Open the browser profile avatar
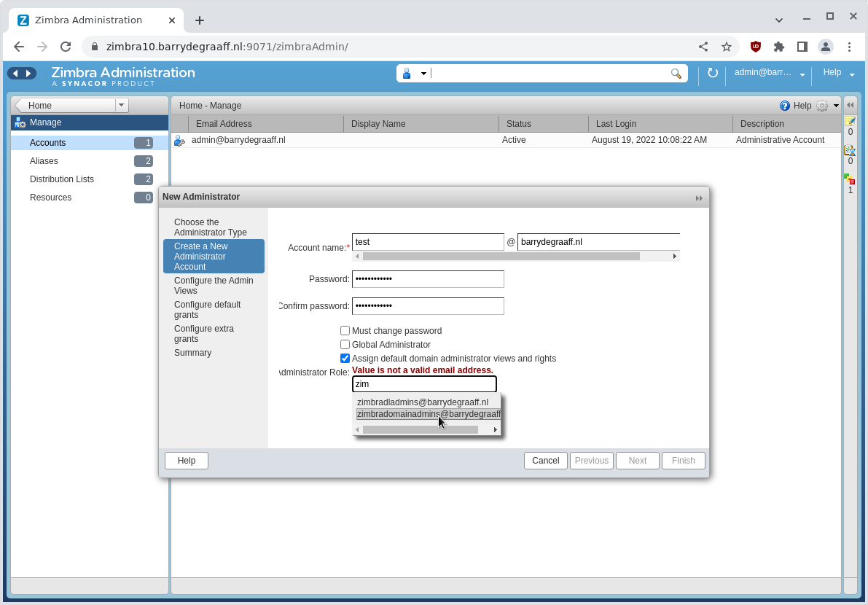This screenshot has width=868, height=605. [826, 47]
